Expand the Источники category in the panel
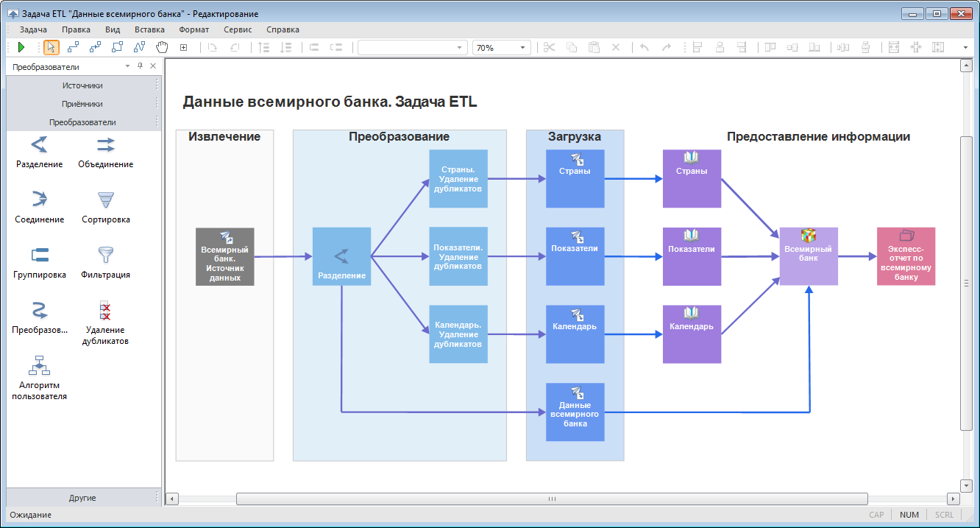 (x=83, y=85)
